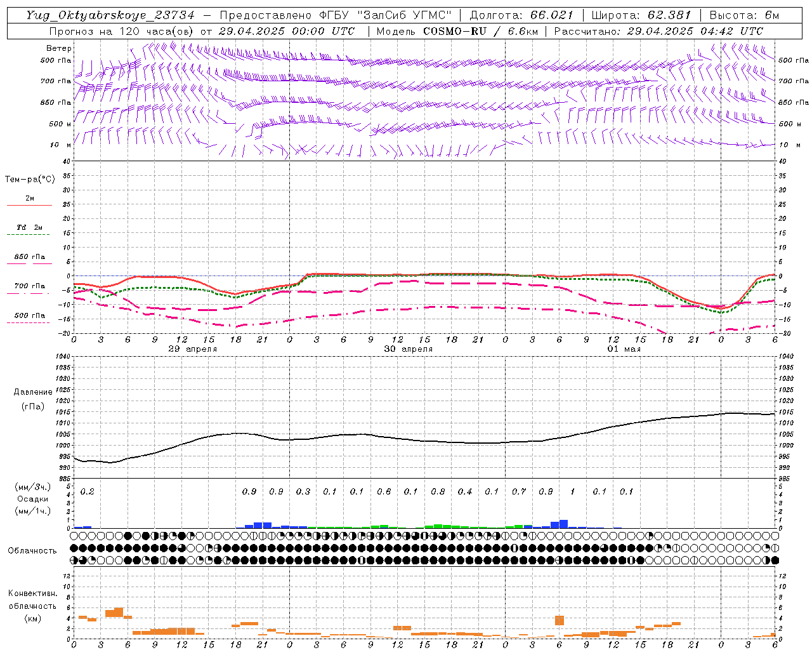Click the Широта: 62.381 header value
Image resolution: width=812 pixels, height=650 pixels.
(641, 15)
